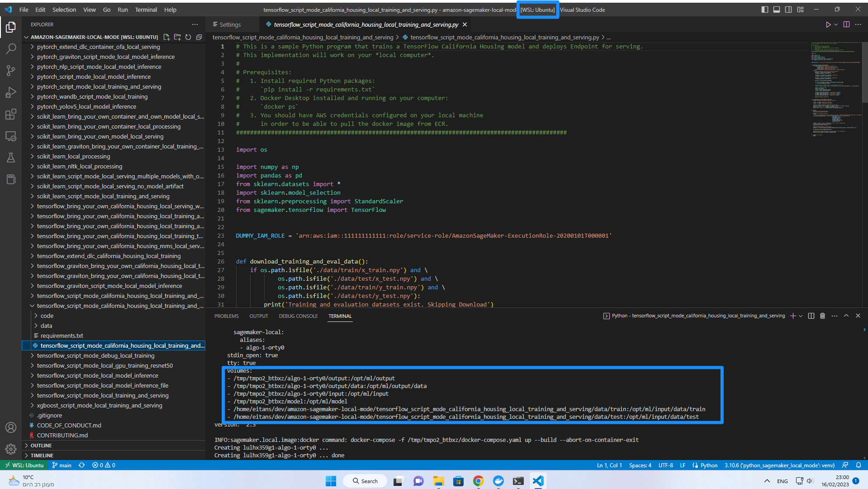
Task: Toggle secondary side bar visibility
Action: (788, 10)
